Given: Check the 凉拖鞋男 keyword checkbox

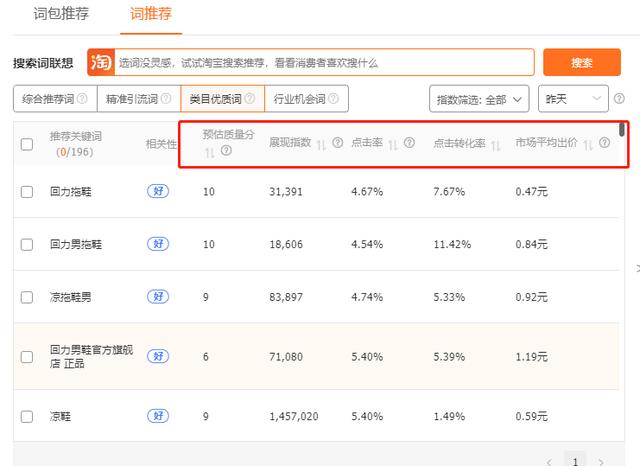Looking at the screenshot, I should pos(27,297).
